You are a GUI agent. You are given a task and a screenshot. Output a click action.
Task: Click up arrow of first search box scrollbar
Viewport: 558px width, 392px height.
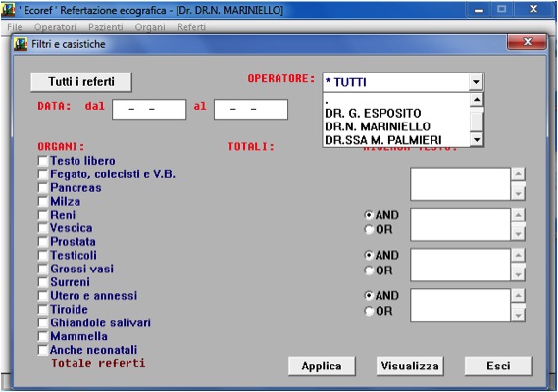(518, 174)
